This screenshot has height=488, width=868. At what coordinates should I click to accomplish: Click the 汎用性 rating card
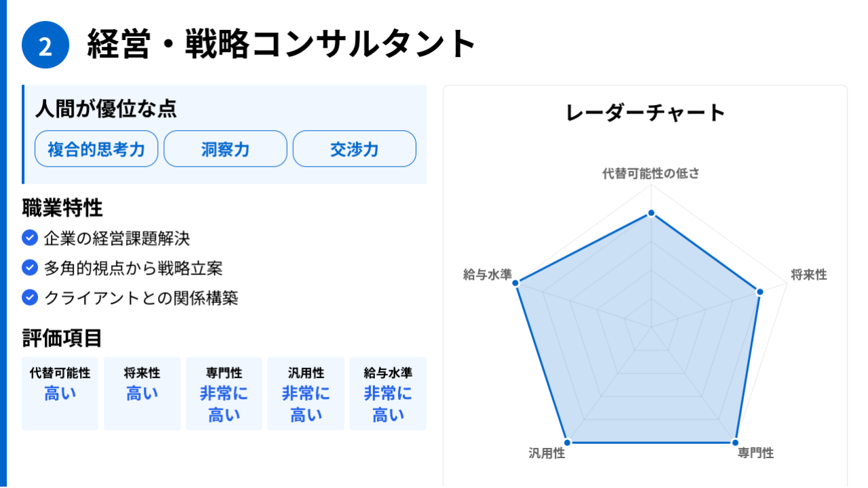306,394
